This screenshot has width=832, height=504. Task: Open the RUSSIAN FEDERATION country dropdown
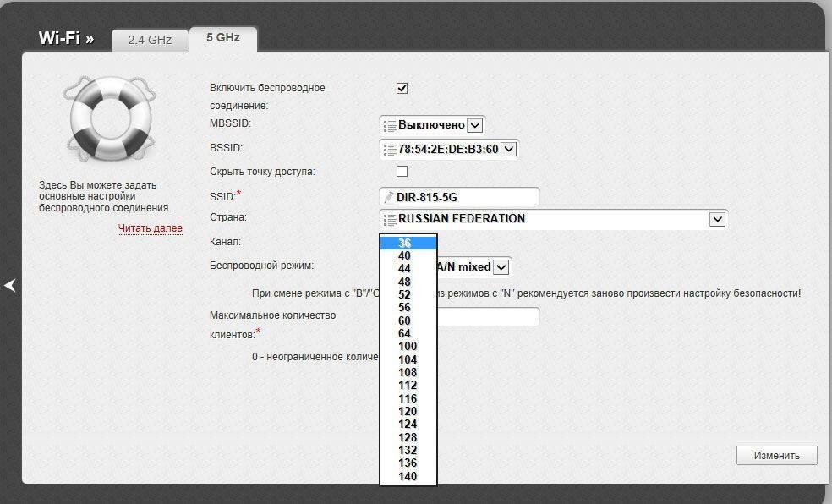point(717,219)
